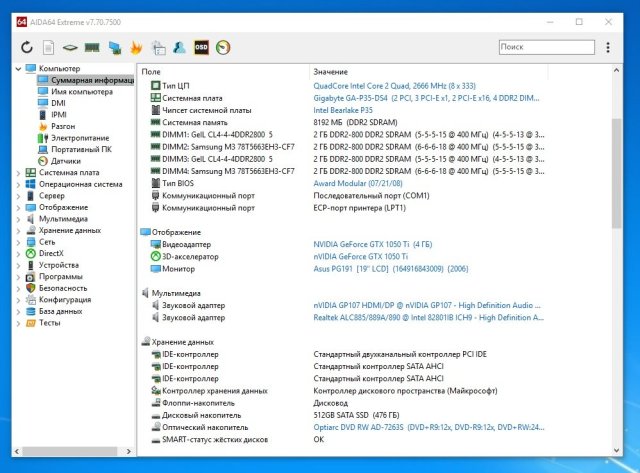This screenshot has height=473, width=640.
Task: Expand the DirectX tree node
Action: (x=18, y=254)
